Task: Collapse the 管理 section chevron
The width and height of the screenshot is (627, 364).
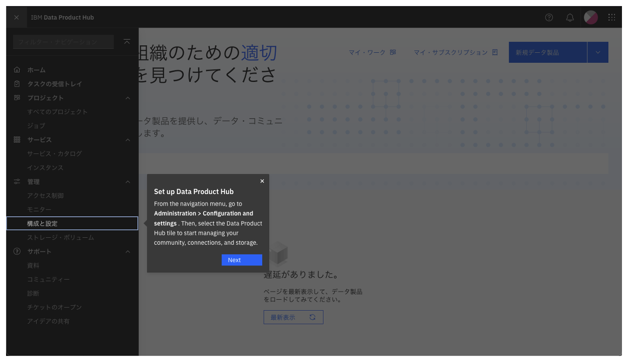Action: (128, 181)
